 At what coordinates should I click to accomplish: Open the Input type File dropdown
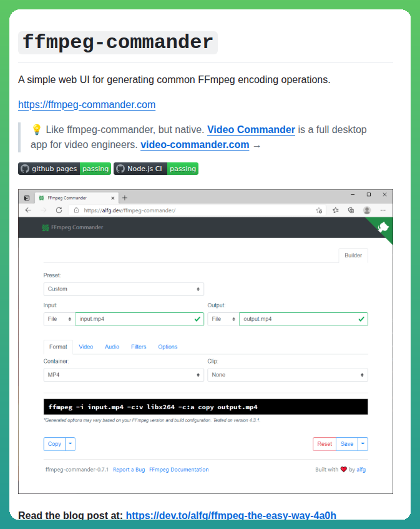coord(59,319)
